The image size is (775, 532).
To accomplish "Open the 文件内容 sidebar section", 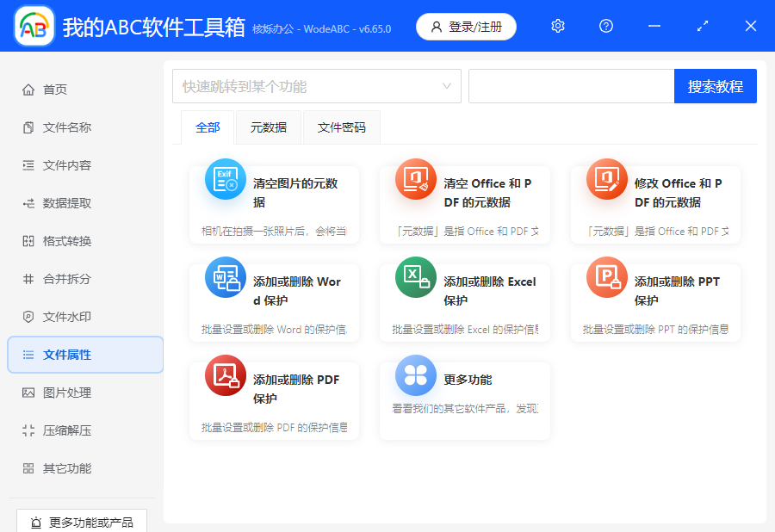I will 85,165.
